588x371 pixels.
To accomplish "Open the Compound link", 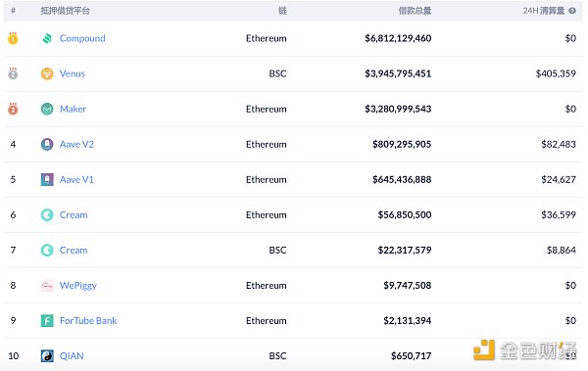I will 82,38.
